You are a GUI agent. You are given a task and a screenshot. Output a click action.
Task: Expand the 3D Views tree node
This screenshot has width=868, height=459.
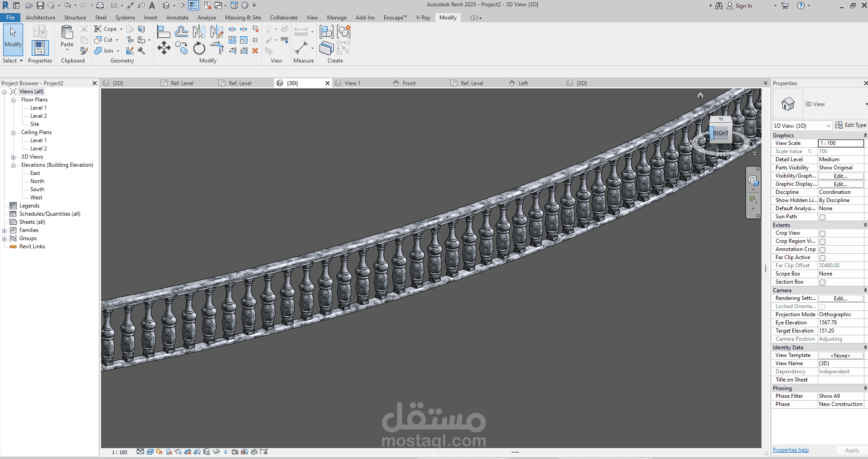[14, 157]
